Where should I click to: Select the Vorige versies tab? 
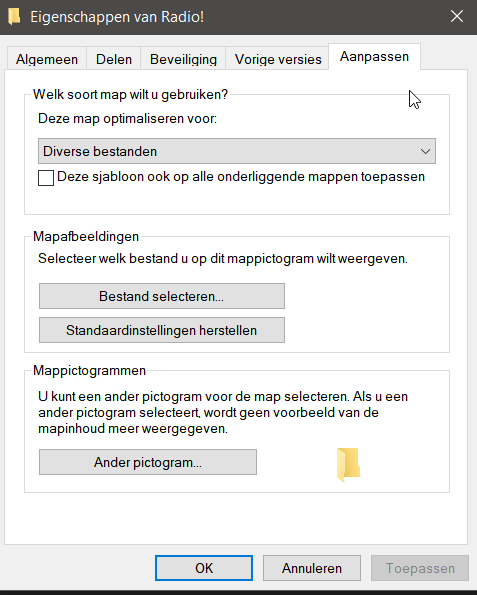(278, 59)
